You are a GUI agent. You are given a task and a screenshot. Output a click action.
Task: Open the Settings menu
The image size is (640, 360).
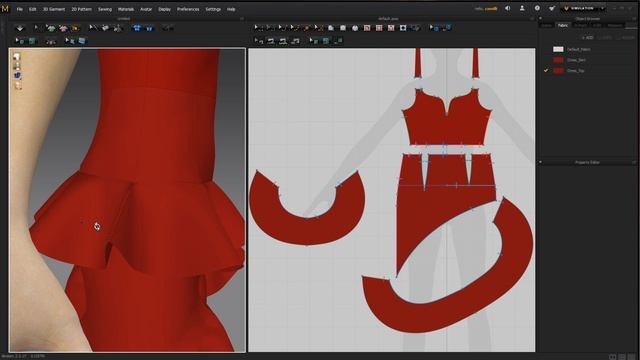[x=213, y=9]
